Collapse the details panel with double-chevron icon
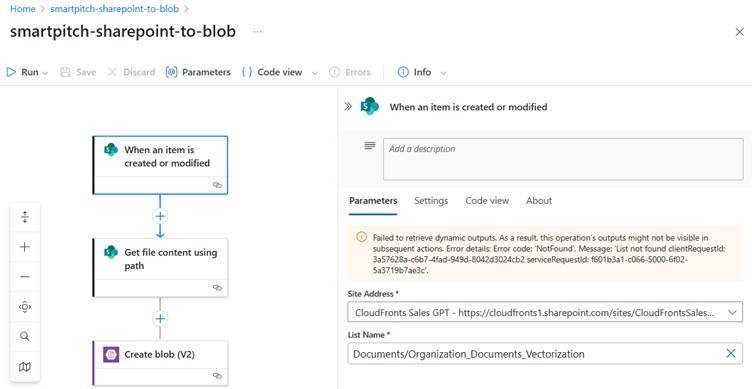The image size is (752, 389). [348, 106]
